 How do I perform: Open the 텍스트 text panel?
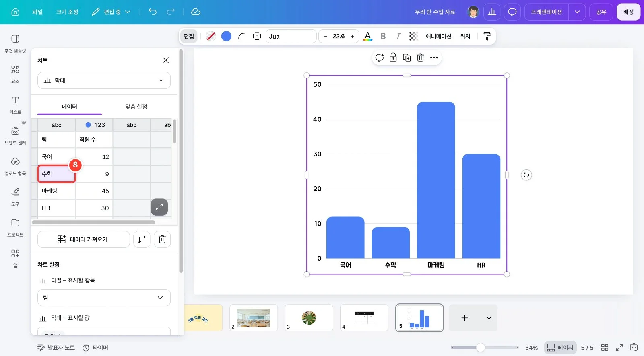click(15, 105)
